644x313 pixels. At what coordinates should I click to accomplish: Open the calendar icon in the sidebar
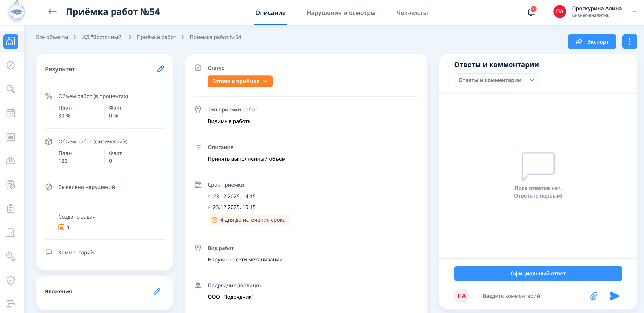pyautogui.click(x=10, y=113)
